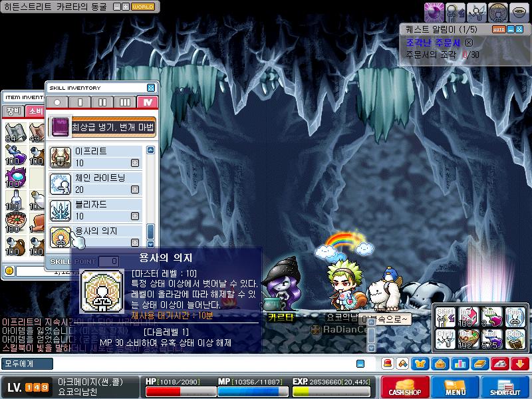Select the clear bottle item with count 100
532x399 pixels.
15,200
